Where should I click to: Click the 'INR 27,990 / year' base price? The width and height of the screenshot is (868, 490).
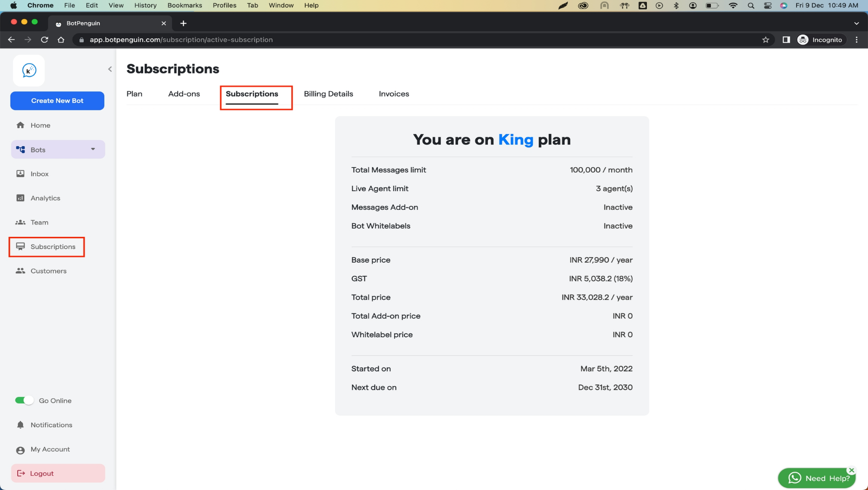[x=601, y=260]
